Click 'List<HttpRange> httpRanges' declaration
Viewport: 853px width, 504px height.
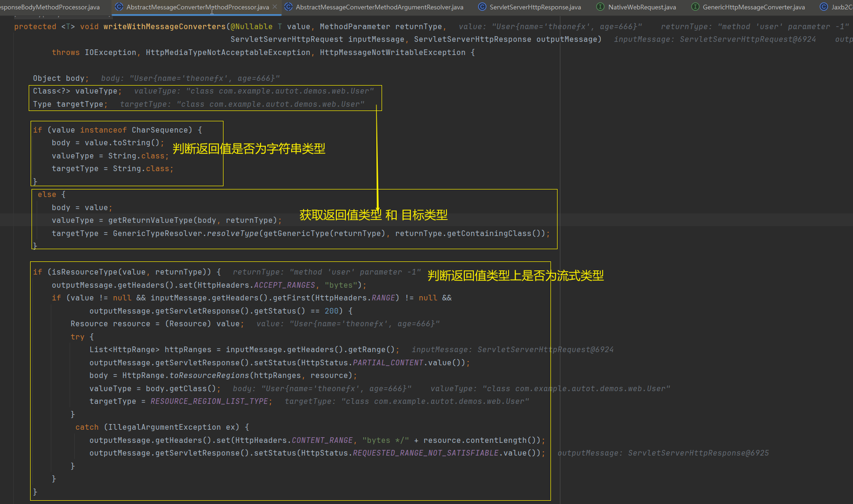151,350
